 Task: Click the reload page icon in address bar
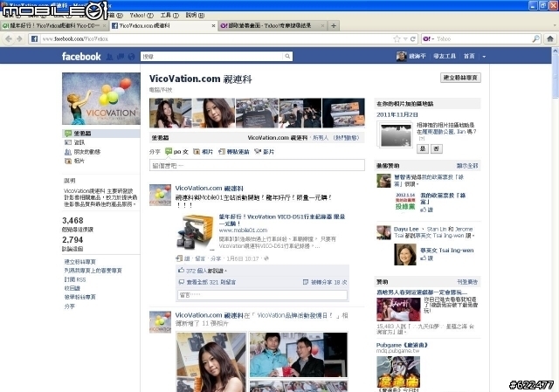click(x=413, y=38)
